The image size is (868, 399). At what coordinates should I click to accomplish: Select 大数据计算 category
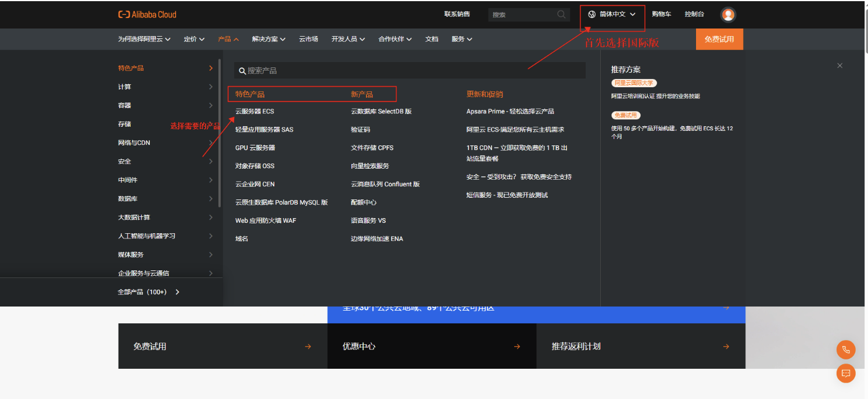click(x=166, y=217)
